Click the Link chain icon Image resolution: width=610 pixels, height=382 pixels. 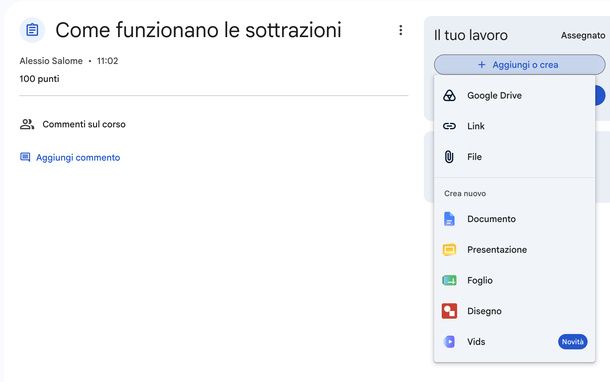[x=449, y=126]
